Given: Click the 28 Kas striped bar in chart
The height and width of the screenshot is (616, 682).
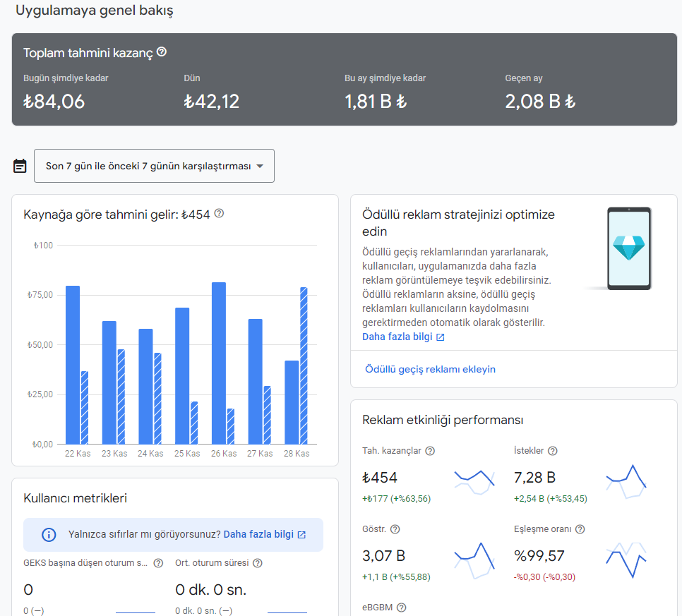Looking at the screenshot, I should tap(304, 366).
